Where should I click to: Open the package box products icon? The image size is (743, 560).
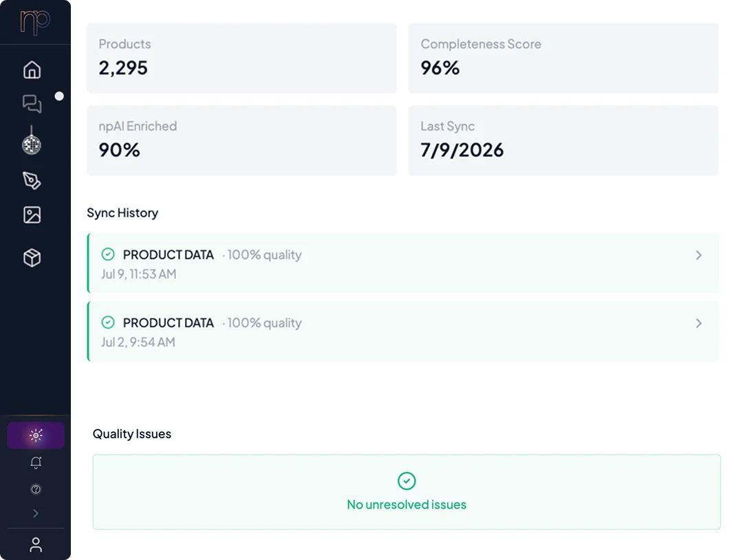click(32, 258)
